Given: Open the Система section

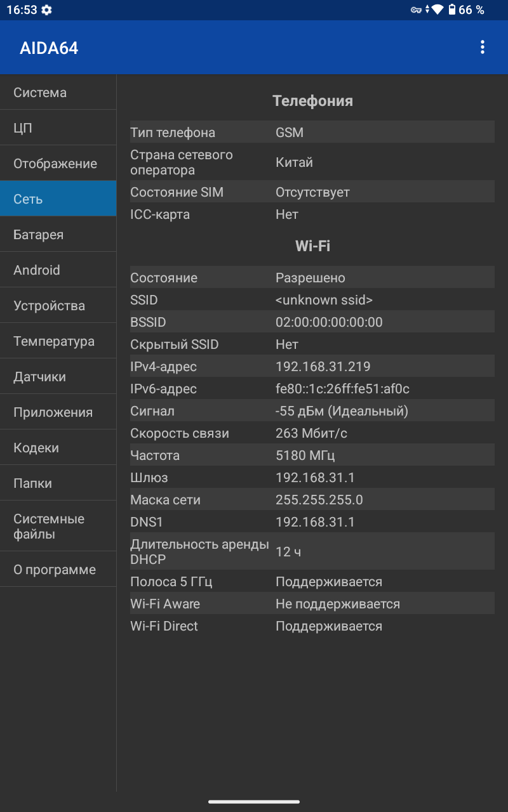Looking at the screenshot, I should pos(58,93).
